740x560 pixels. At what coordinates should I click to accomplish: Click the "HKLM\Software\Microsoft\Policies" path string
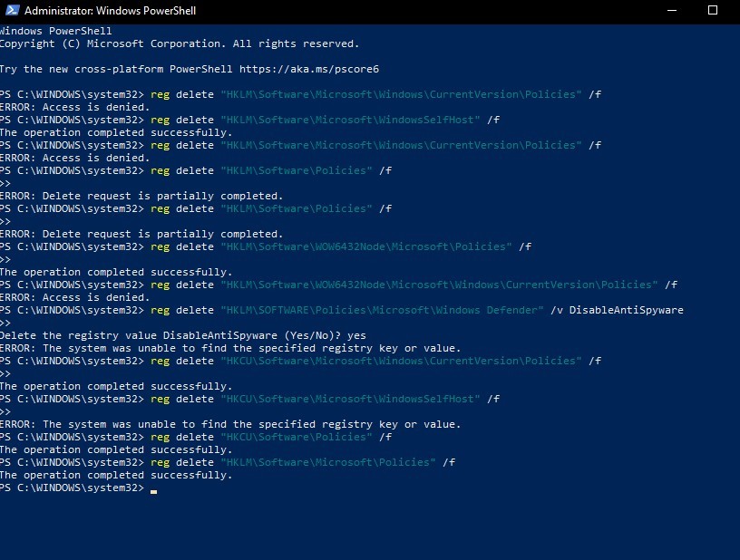coord(328,462)
